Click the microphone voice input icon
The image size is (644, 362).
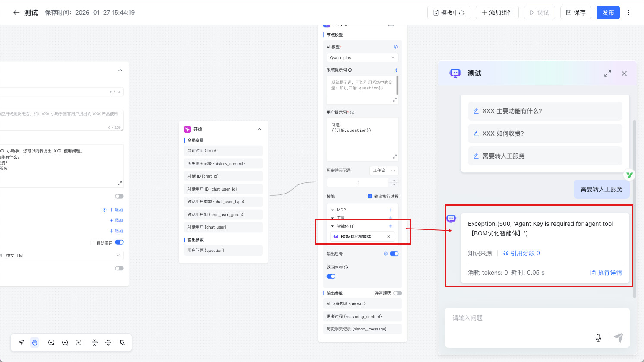pyautogui.click(x=598, y=338)
